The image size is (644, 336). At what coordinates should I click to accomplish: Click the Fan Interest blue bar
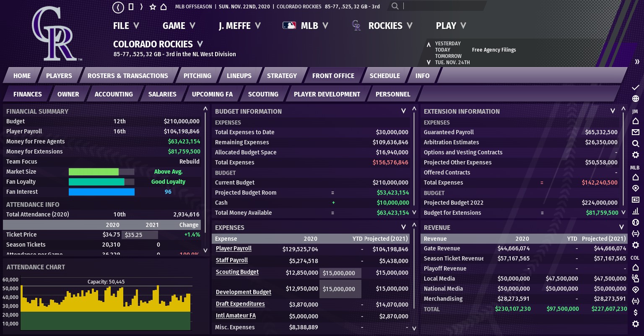[x=101, y=192]
